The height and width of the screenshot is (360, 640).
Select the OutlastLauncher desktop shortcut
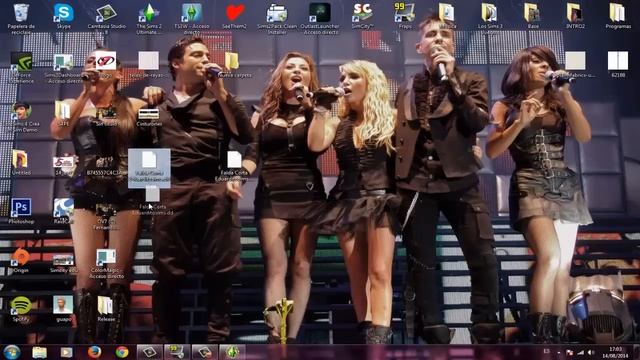[x=320, y=19]
